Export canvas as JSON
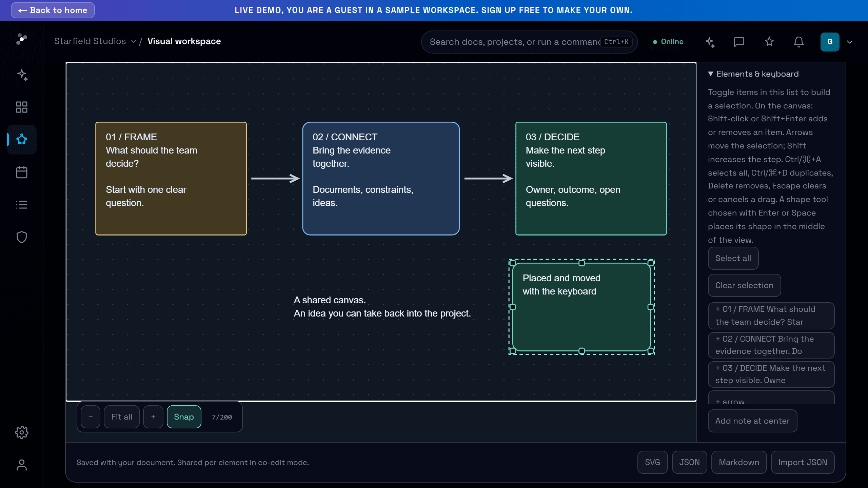The height and width of the screenshot is (488, 868). [x=689, y=462]
